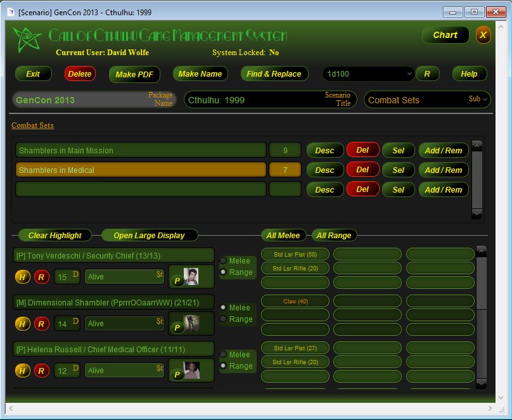The height and width of the screenshot is (420, 512).
Task: Click Del for Shamblers in Main Mission
Action: point(363,150)
